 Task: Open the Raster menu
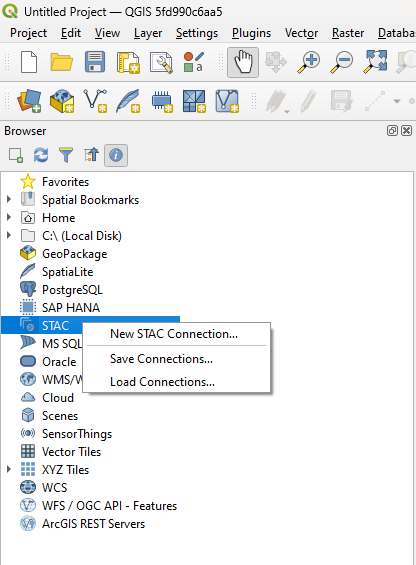[x=348, y=33]
